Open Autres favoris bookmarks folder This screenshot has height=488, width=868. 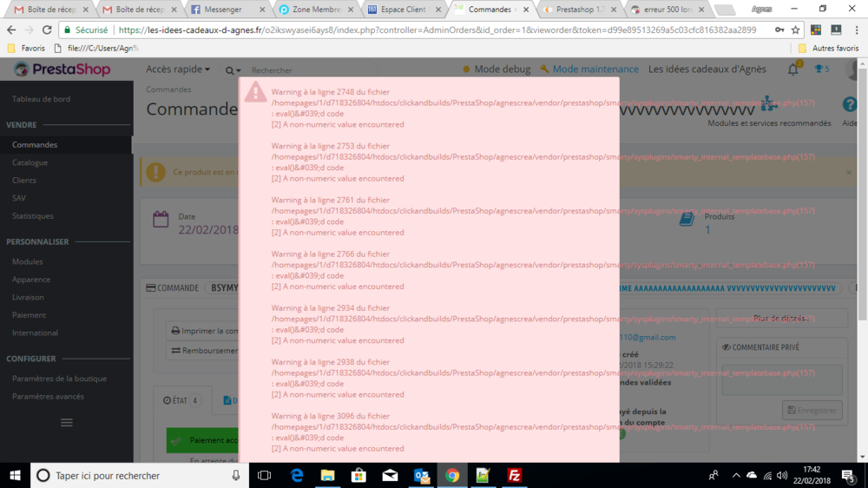[829, 48]
